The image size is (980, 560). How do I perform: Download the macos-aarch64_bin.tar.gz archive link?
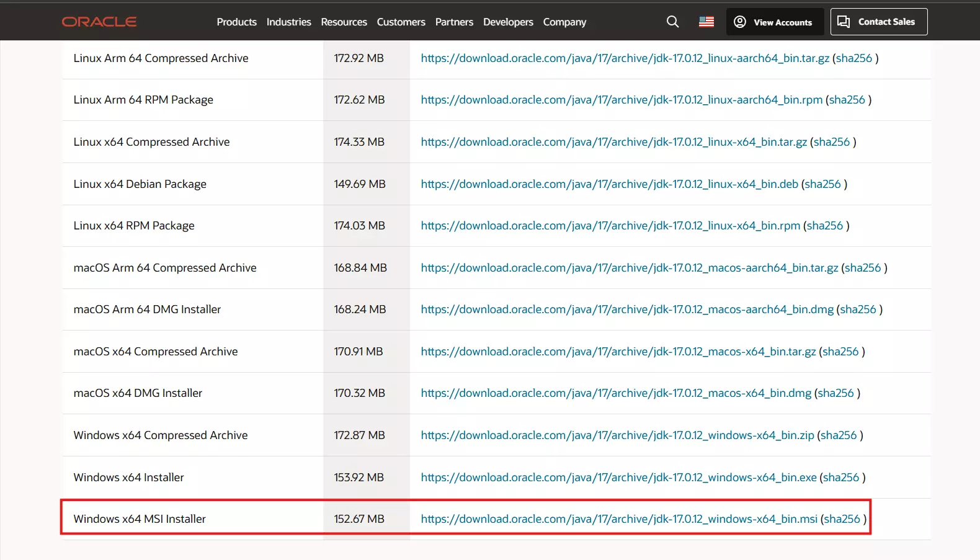pyautogui.click(x=629, y=268)
